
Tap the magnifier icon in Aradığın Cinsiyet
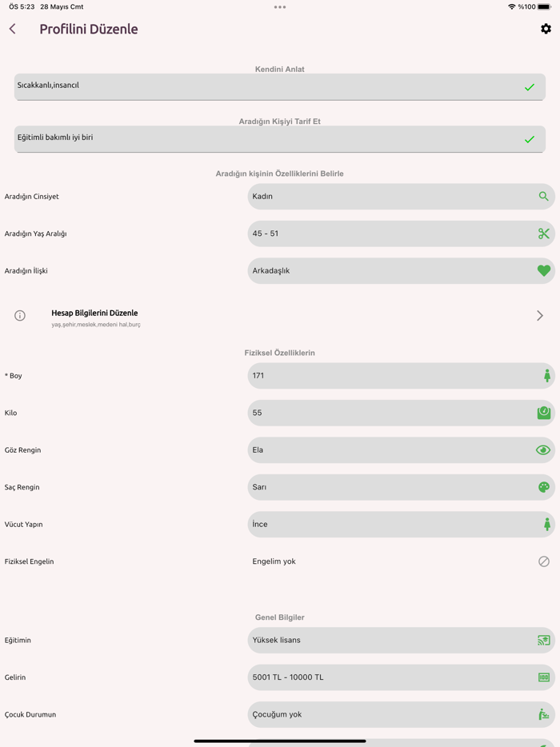coord(543,196)
